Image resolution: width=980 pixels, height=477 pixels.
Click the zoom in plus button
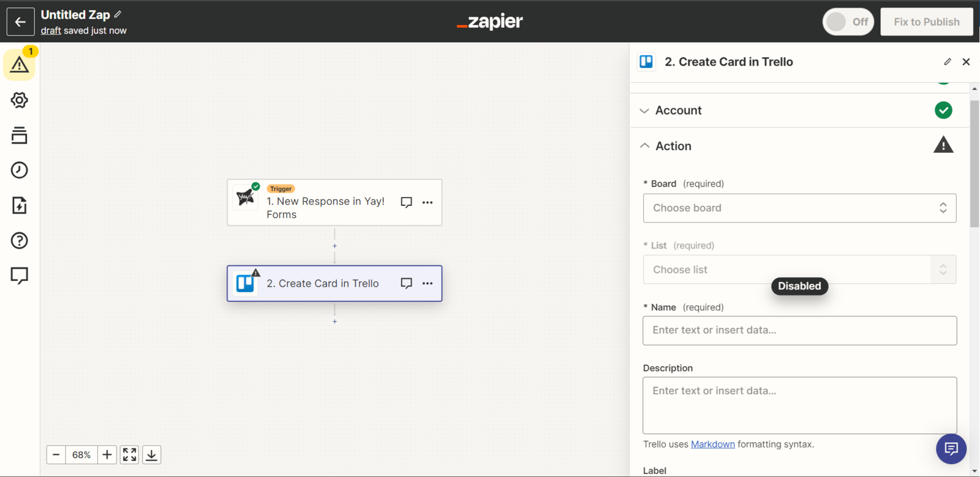107,455
